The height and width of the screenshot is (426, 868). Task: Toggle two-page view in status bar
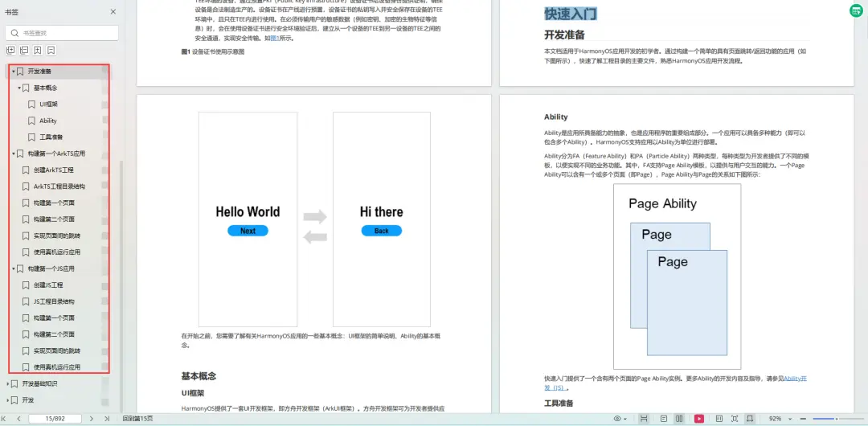tap(681, 419)
